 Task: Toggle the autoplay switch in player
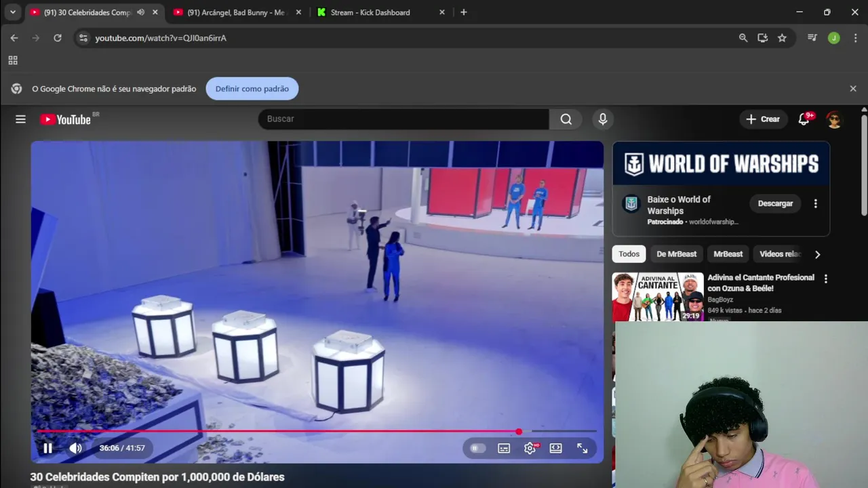477,448
